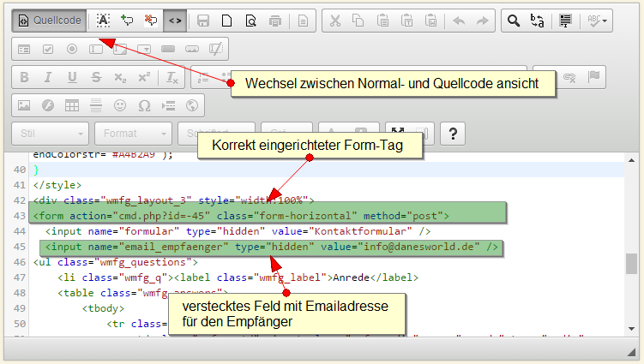Create a New Page document
The image size is (644, 364).
227,20
